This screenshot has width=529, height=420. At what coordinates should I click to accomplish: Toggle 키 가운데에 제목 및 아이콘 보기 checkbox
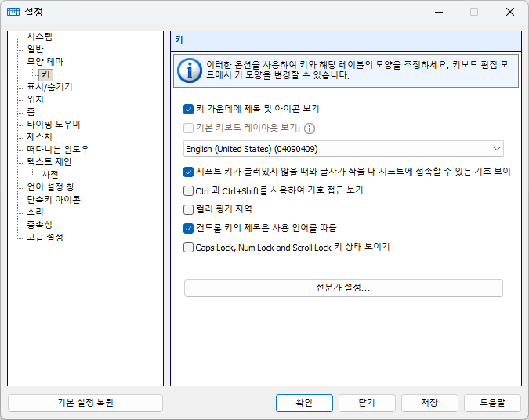(x=188, y=109)
